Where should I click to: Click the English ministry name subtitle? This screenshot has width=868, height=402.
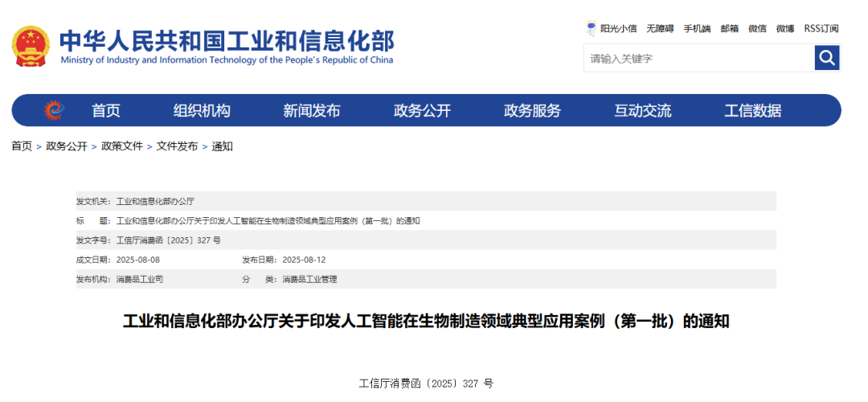pyautogui.click(x=227, y=60)
